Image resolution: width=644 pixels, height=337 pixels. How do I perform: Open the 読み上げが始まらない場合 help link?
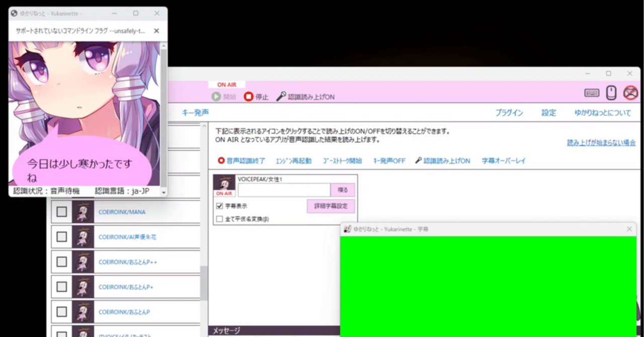601,142
